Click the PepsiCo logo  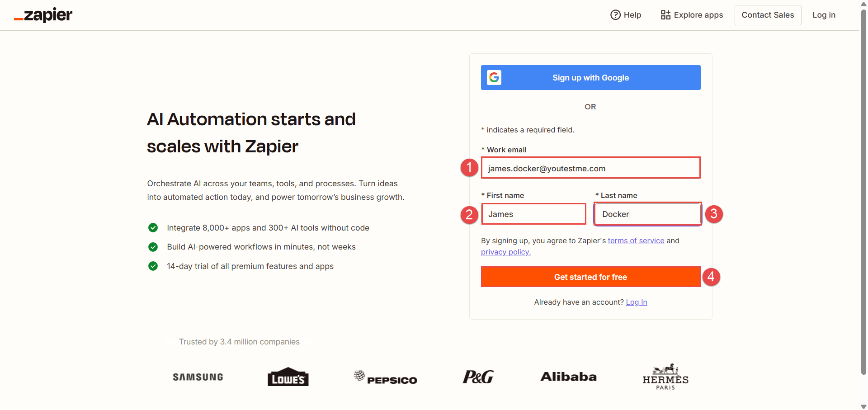[x=386, y=377]
